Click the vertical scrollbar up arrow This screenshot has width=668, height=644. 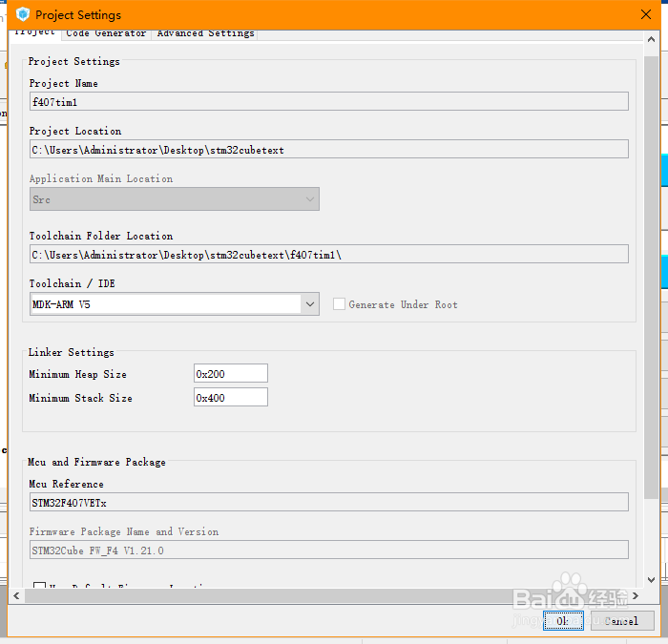tap(651, 39)
